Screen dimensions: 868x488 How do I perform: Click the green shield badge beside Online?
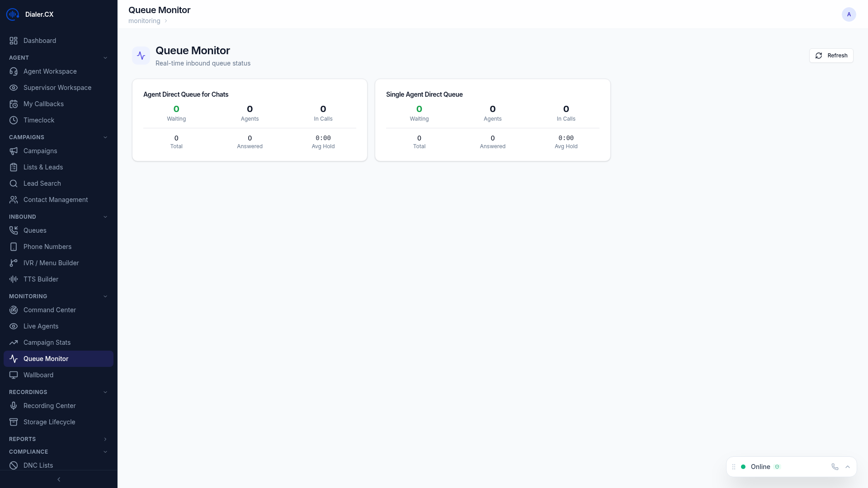pos(778,467)
